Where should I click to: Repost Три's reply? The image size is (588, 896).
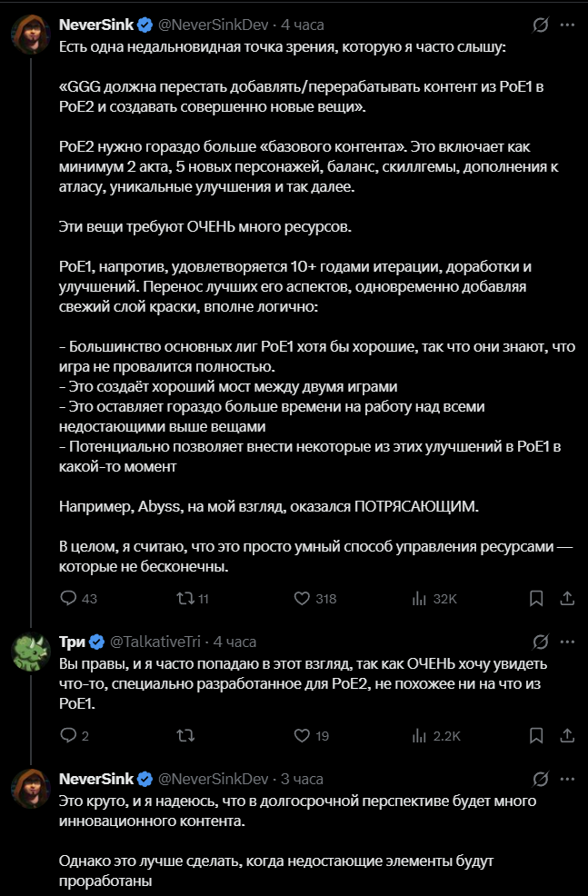[x=185, y=735]
